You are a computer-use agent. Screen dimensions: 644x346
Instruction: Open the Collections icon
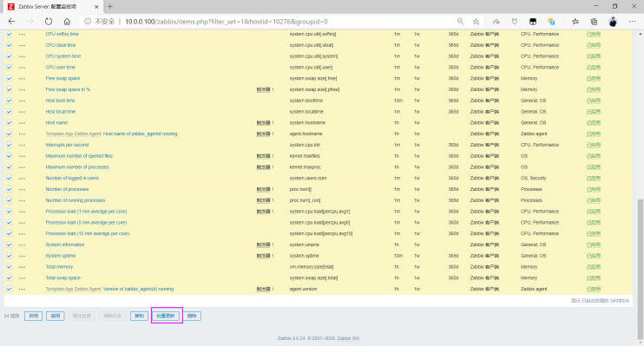coord(594,22)
